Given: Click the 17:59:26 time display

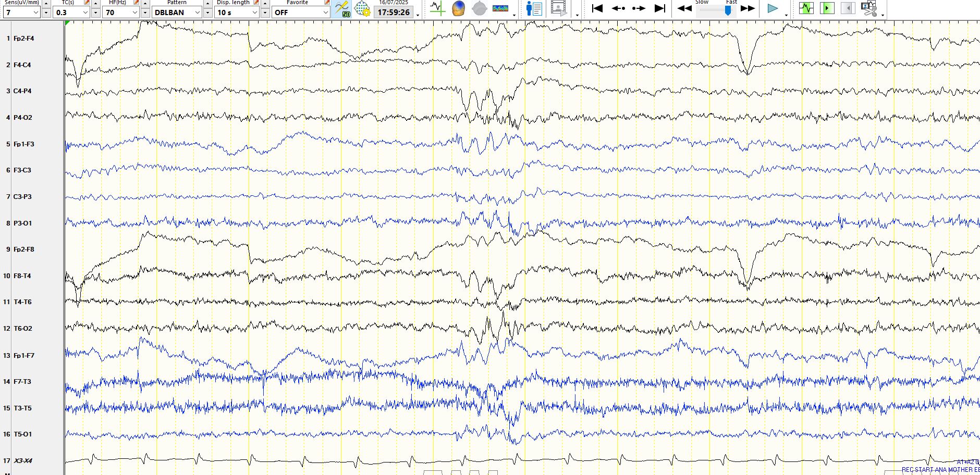Looking at the screenshot, I should (x=394, y=12).
